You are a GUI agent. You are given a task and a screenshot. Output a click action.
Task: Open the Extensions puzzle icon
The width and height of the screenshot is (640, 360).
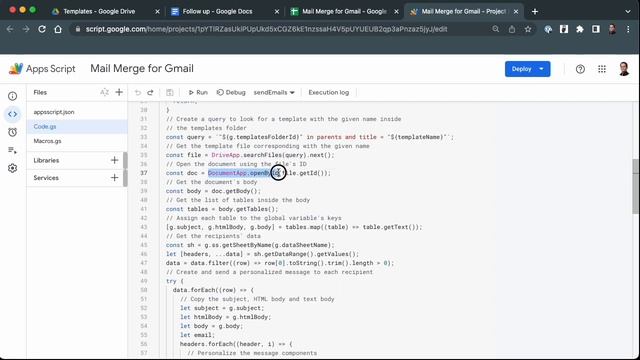point(580,29)
